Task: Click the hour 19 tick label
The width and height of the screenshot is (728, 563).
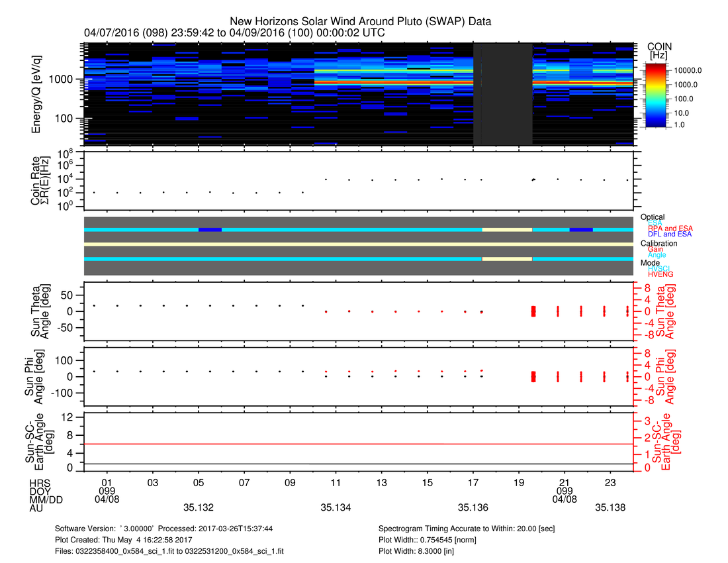Action: click(519, 482)
